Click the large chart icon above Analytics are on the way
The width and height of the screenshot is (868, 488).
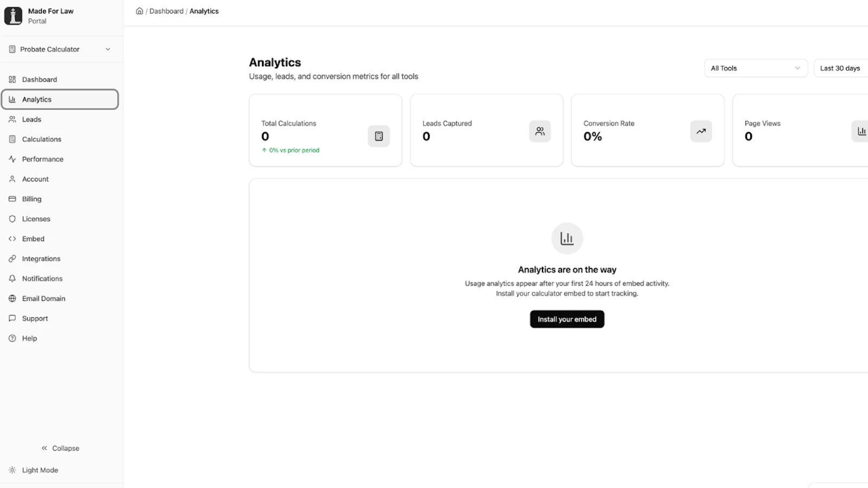coord(567,239)
